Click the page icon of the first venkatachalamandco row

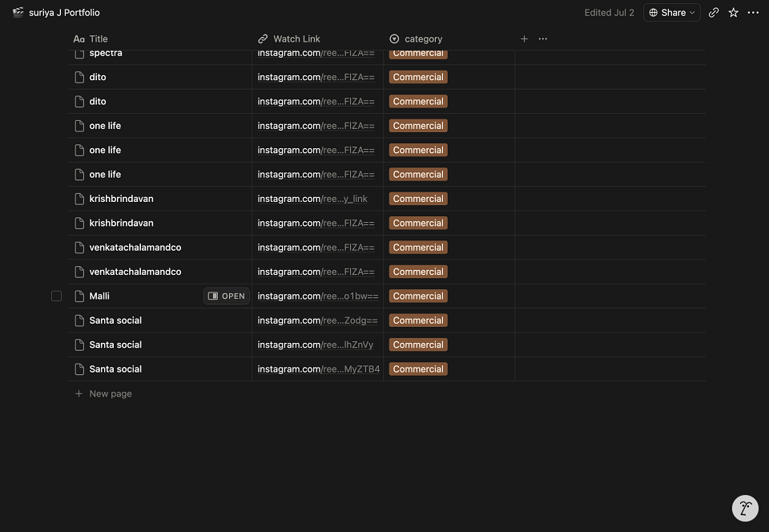pyautogui.click(x=79, y=248)
